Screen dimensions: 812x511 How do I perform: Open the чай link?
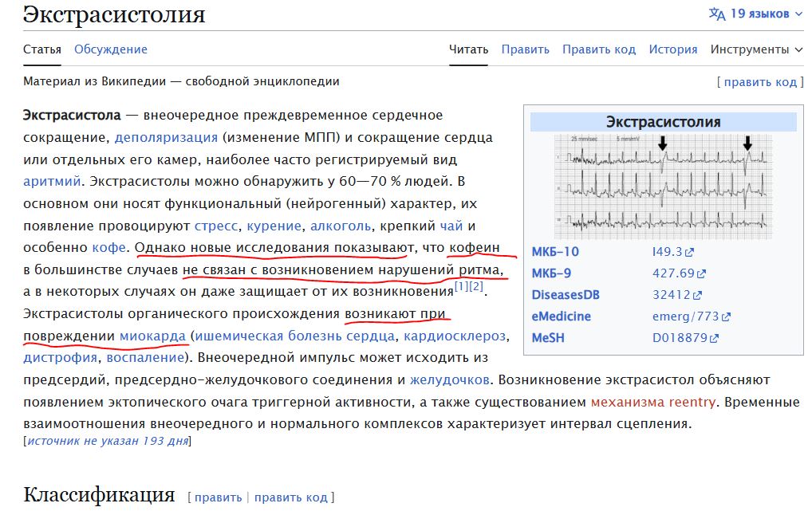(451, 226)
